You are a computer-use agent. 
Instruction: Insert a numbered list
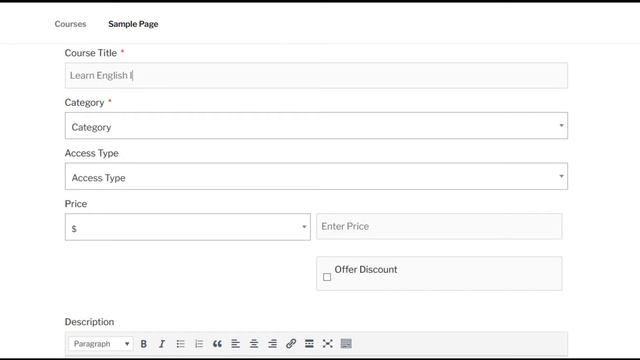199,344
